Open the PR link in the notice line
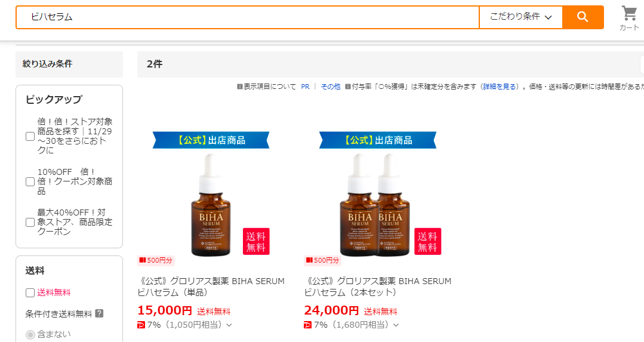 point(305,87)
